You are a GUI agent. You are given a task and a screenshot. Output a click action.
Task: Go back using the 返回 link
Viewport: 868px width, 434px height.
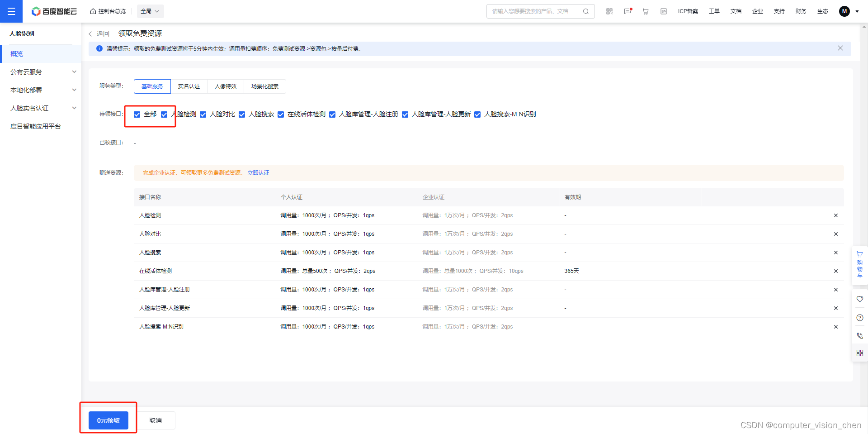pyautogui.click(x=99, y=34)
